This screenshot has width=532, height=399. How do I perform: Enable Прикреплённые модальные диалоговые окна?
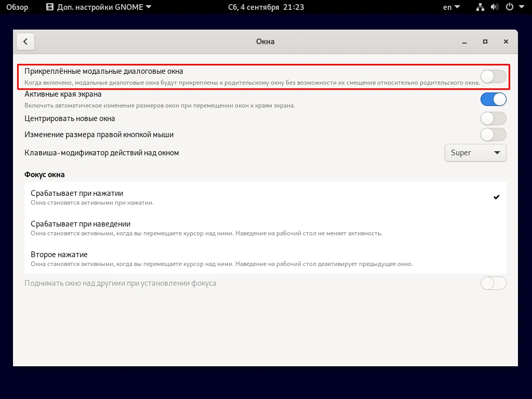(493, 76)
